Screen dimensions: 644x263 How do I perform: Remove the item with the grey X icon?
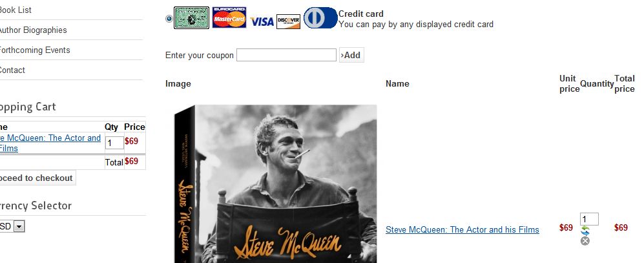point(585,241)
